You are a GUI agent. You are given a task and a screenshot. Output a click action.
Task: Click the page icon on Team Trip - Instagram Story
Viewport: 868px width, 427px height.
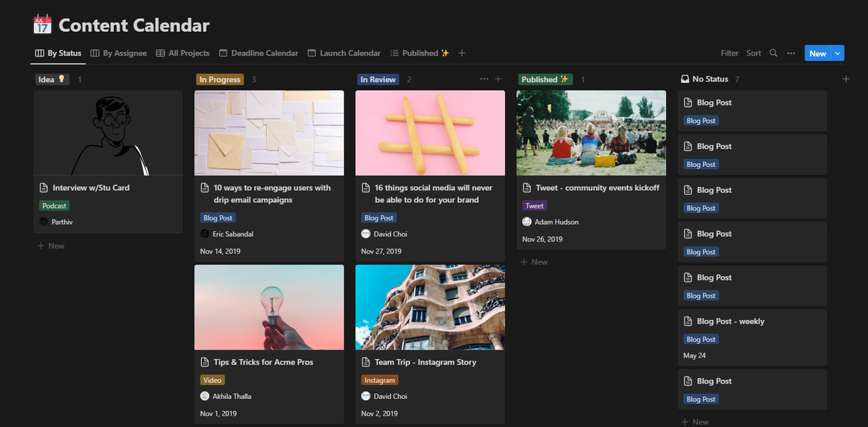coord(366,362)
